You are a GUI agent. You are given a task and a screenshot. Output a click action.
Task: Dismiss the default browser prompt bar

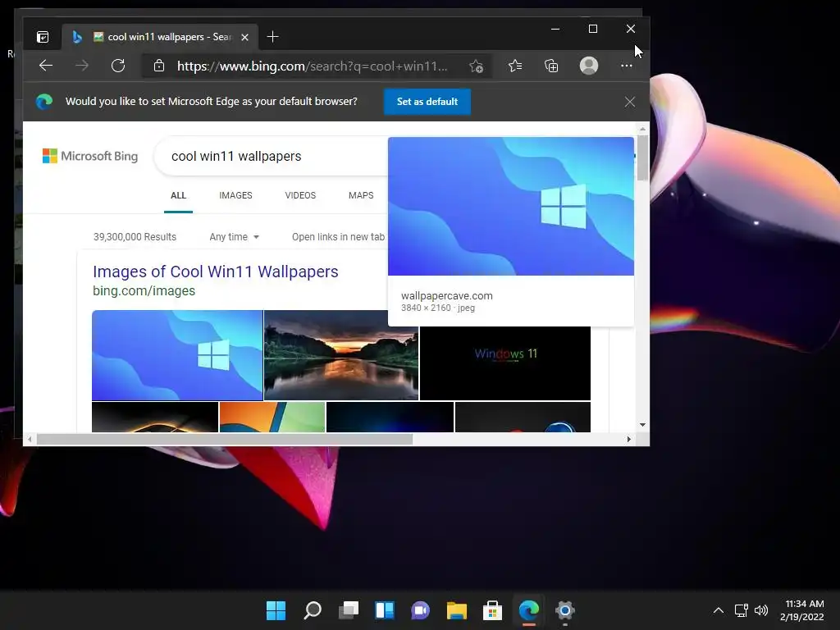click(629, 102)
